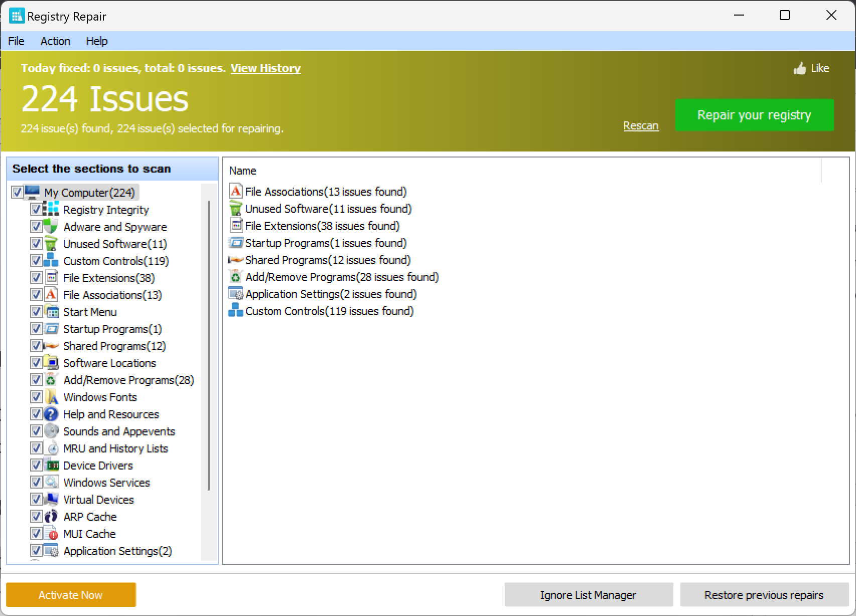Open the Action menu
This screenshot has height=616, width=856.
pos(55,41)
